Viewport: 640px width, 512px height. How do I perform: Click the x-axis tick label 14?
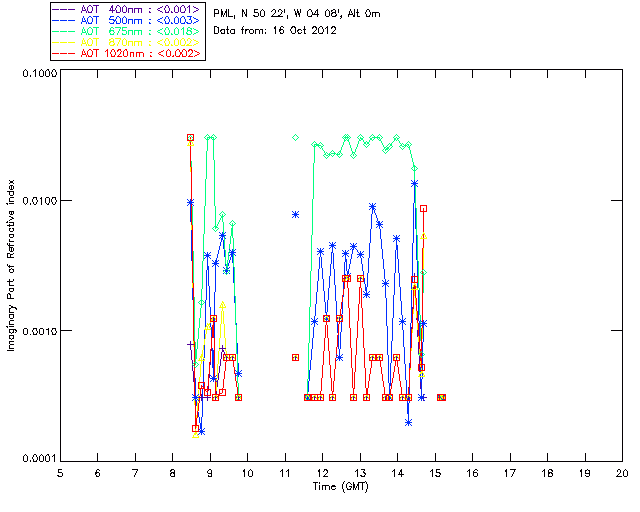(x=398, y=473)
